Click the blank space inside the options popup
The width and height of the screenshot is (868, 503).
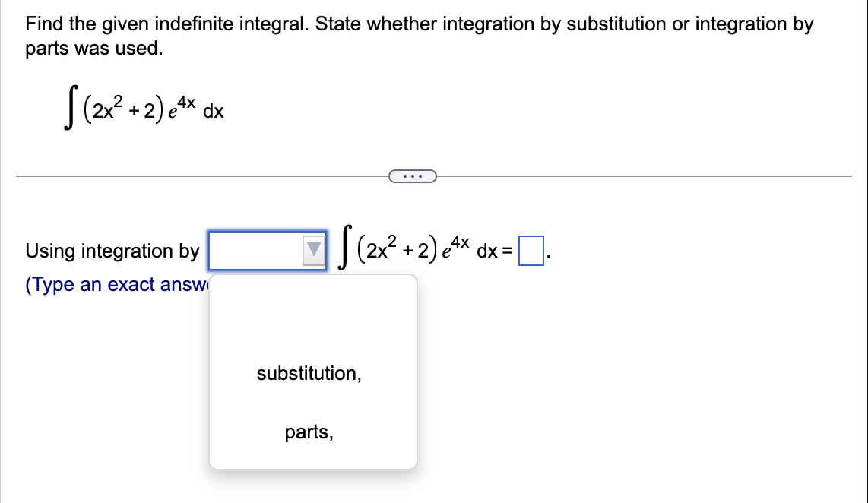(313, 319)
